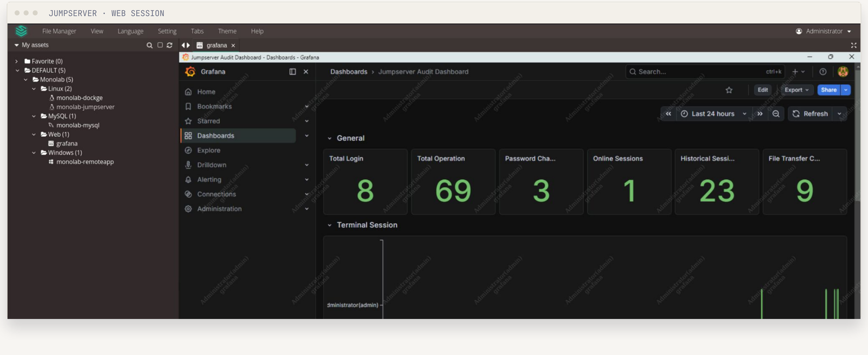Expand Dashboards submenu chevron

tap(307, 136)
